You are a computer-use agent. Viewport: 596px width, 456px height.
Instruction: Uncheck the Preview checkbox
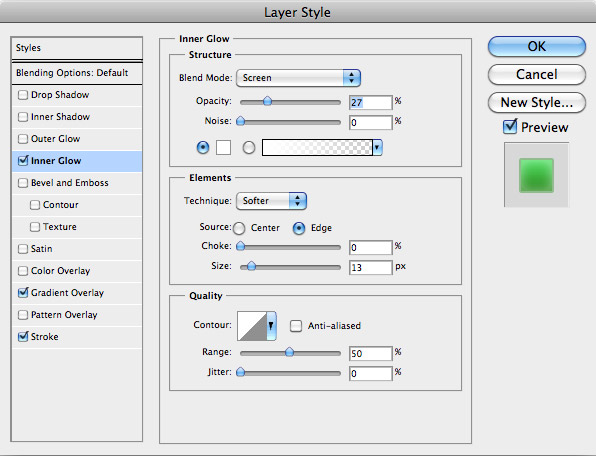[x=510, y=127]
